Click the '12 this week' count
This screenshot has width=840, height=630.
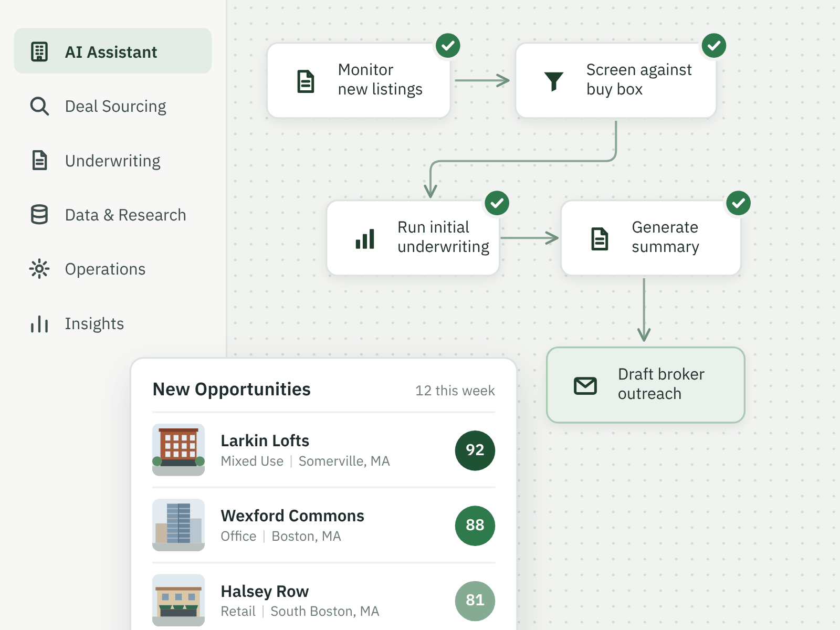point(455,391)
